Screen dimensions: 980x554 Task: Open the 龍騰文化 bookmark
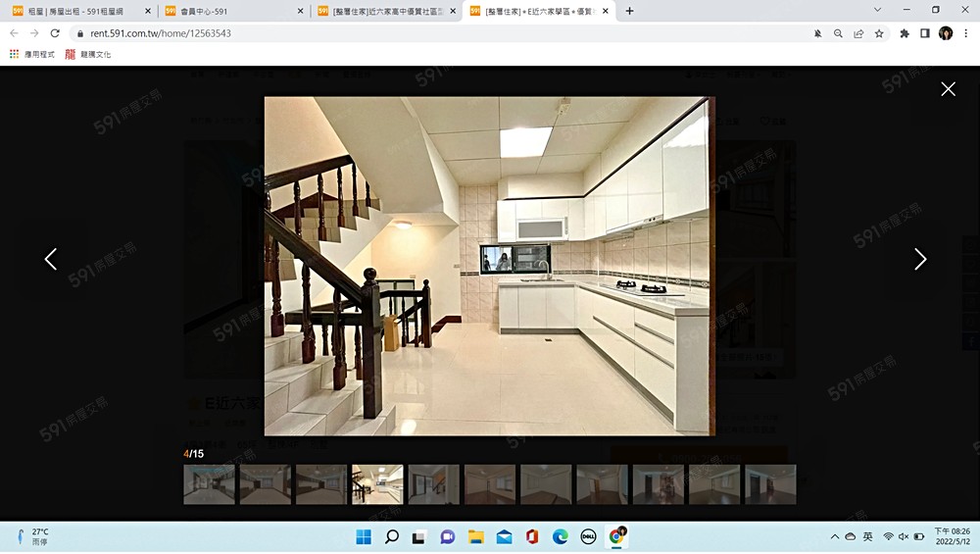point(88,54)
